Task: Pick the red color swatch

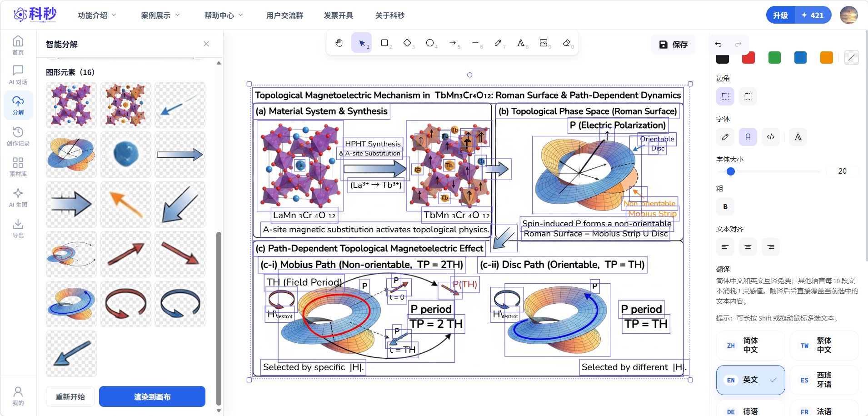Action: click(748, 58)
